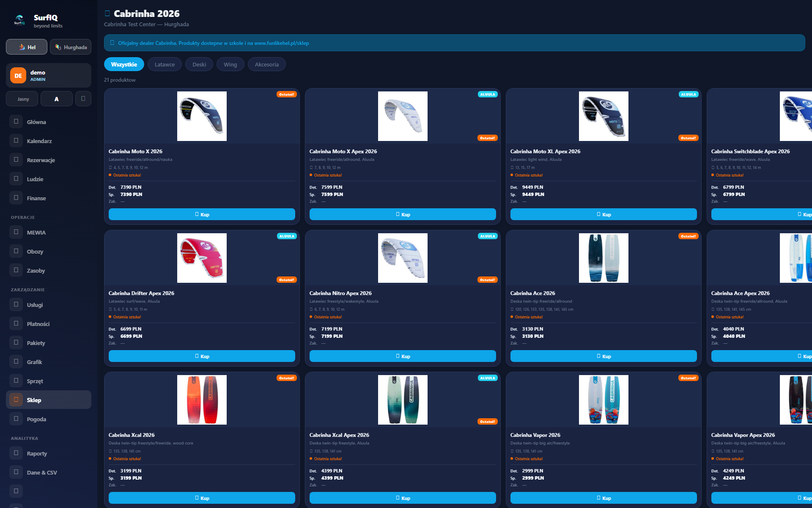Click the icon before Cabrinha 2026 title
Image resolution: width=812 pixels, height=508 pixels.
[107, 14]
